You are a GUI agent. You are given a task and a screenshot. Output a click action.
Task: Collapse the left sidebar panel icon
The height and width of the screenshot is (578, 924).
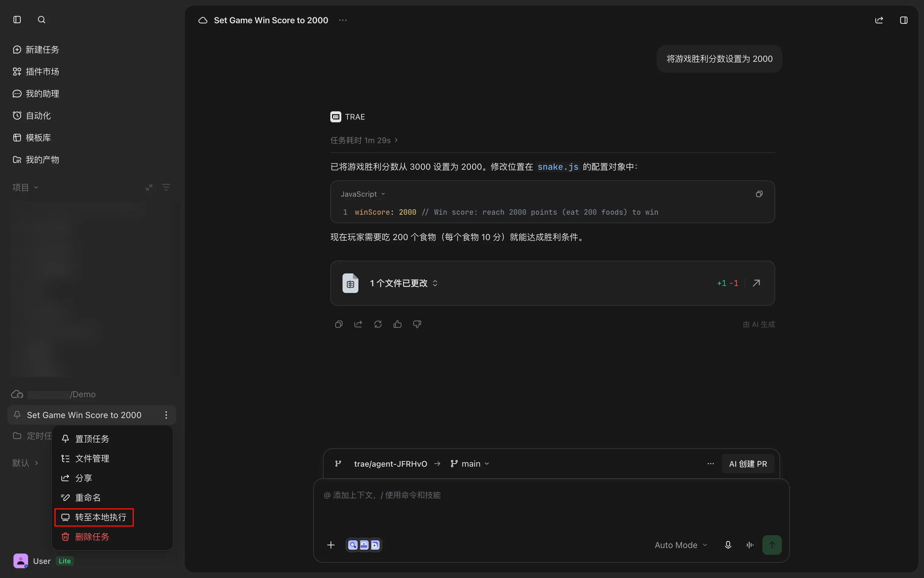[x=17, y=20]
